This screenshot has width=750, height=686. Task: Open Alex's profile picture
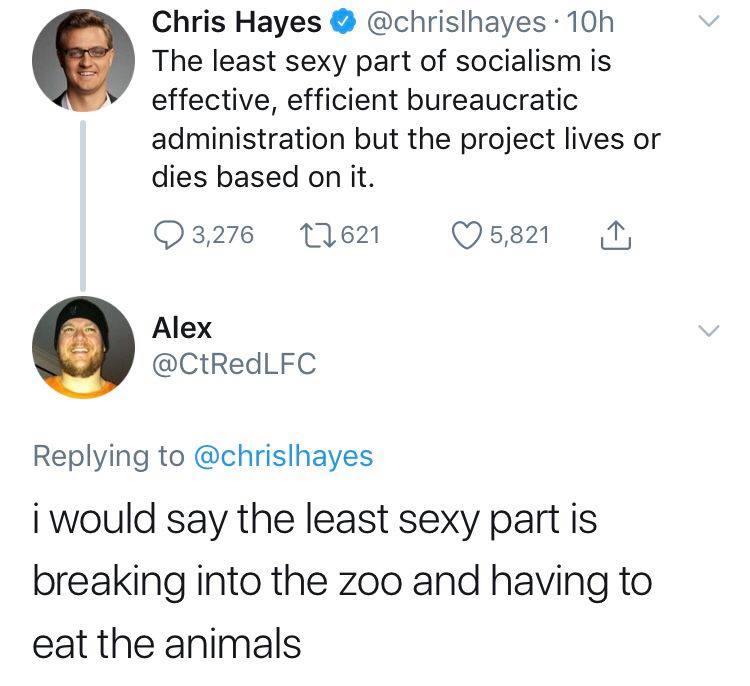pos(83,347)
